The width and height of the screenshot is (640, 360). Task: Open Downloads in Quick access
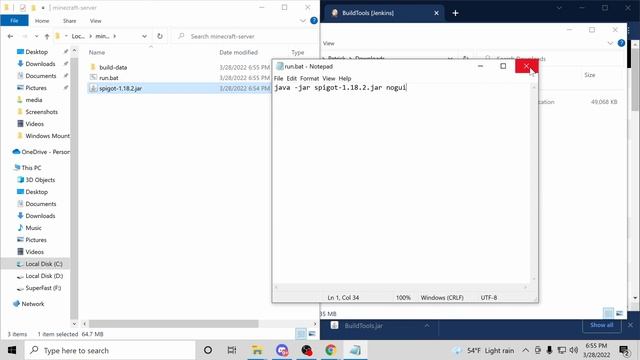(x=40, y=64)
